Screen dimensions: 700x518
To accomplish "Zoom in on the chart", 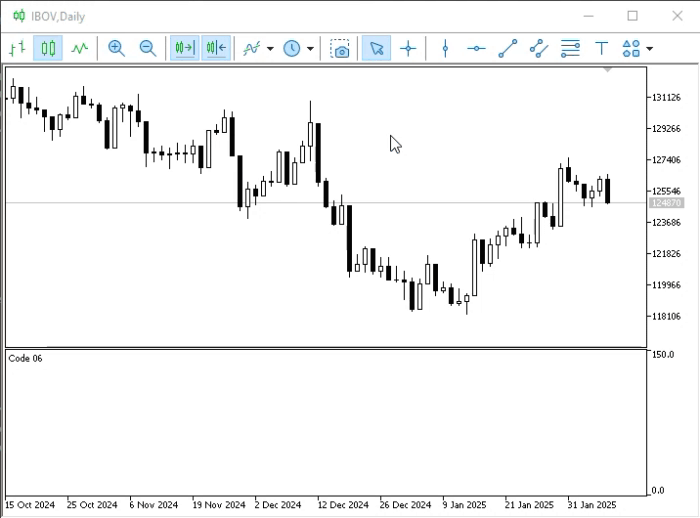I will coord(116,48).
